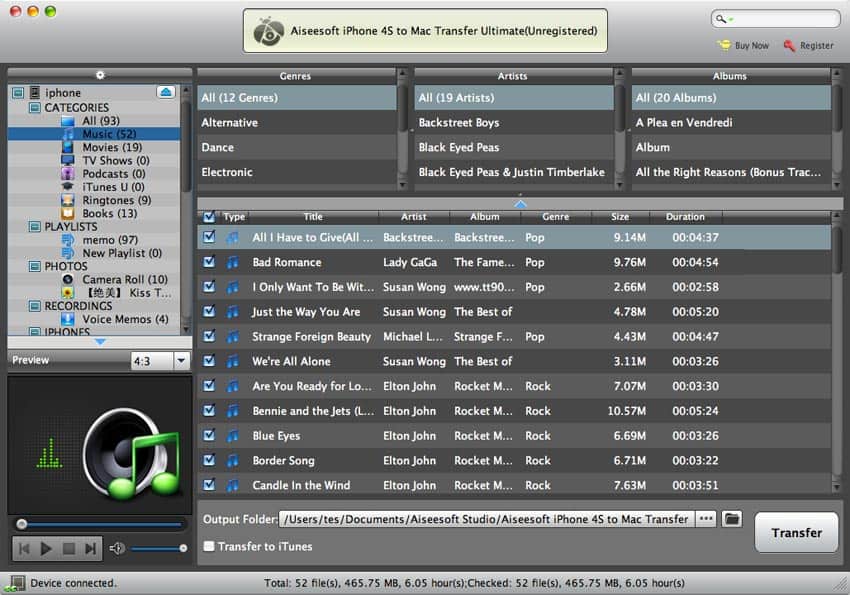The image size is (850, 595).
Task: Click the music note icon of Bad Romance
Action: point(233,262)
